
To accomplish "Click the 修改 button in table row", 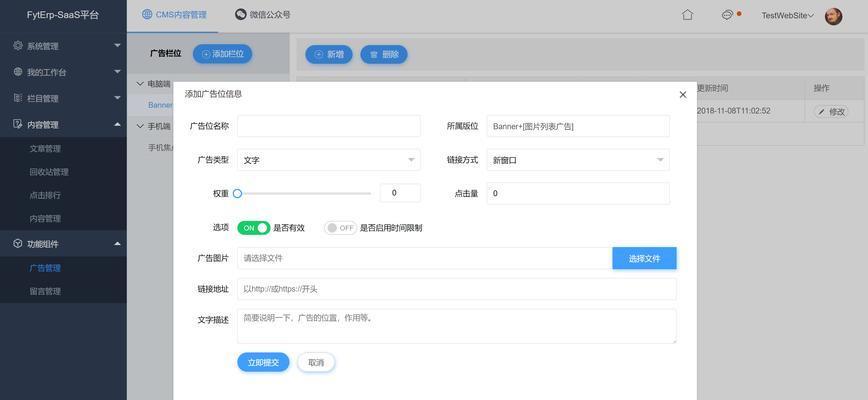I will pos(831,112).
